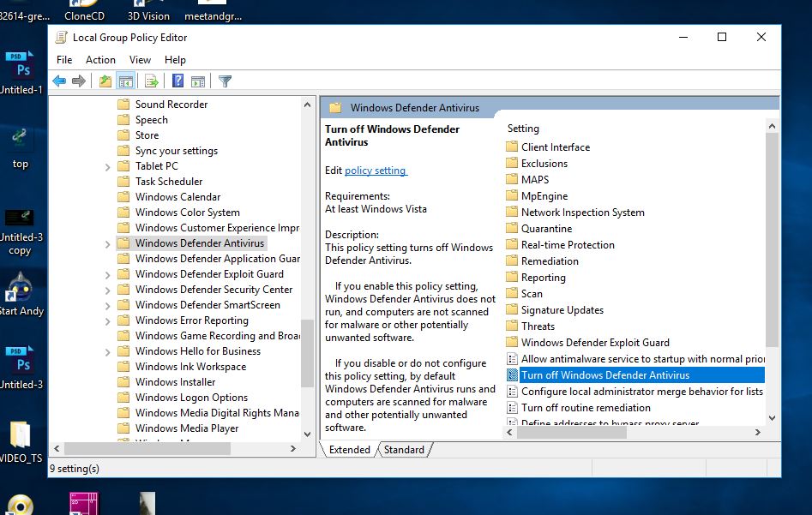
Task: Click the MAPS folder icon
Action: pyautogui.click(x=512, y=179)
